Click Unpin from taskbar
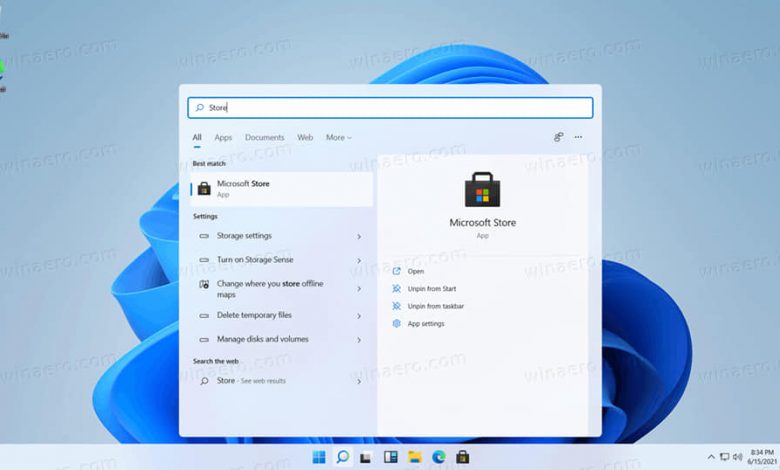 [x=436, y=306]
